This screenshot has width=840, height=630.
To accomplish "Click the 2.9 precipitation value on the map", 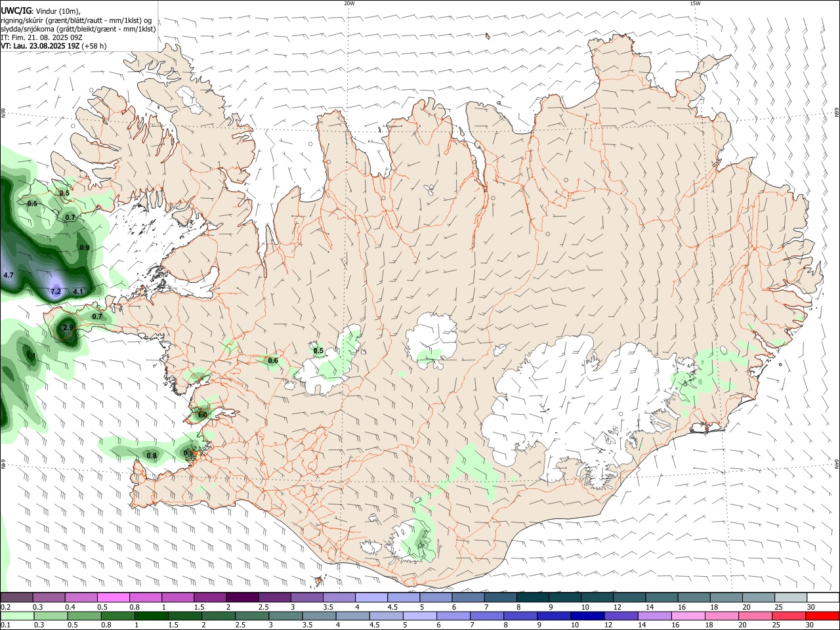I will point(68,327).
